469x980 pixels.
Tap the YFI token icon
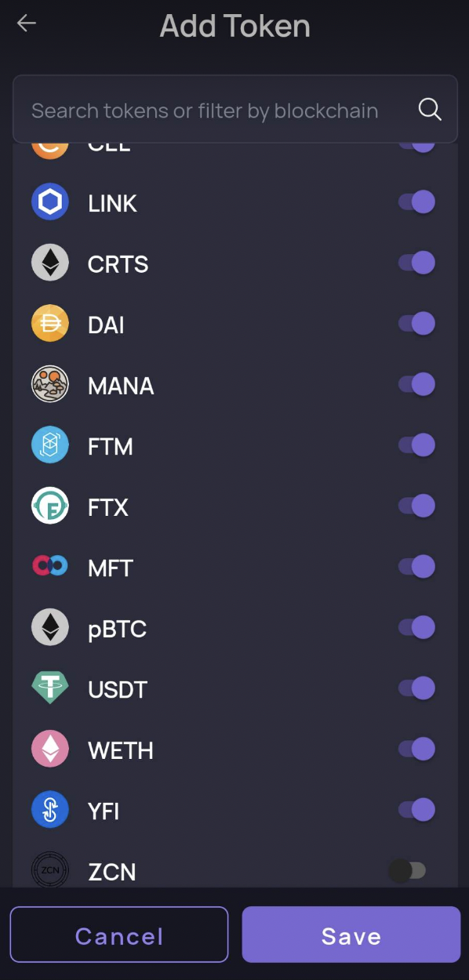coord(50,810)
